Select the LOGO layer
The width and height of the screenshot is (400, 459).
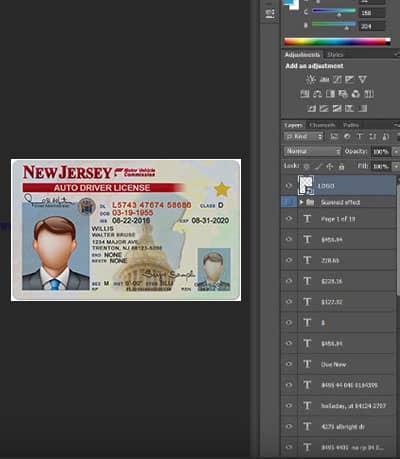click(339, 186)
